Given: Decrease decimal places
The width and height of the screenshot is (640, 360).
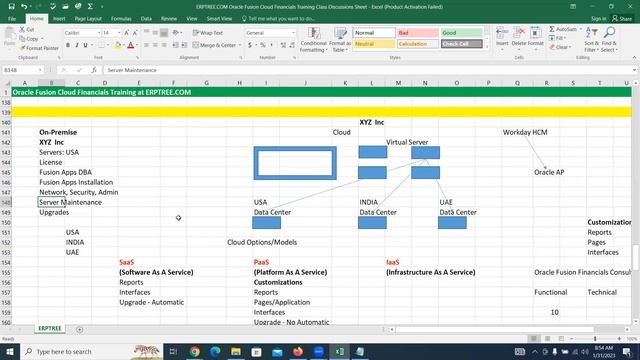Looking at the screenshot, I should tap(292, 45).
